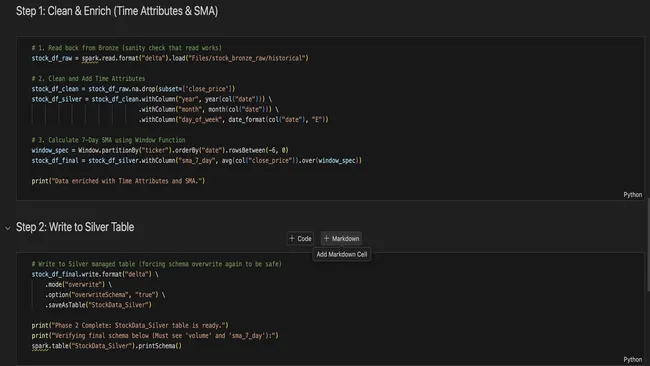The width and height of the screenshot is (650, 366).
Task: Click the line with withColumn("year"
Action: click(x=152, y=99)
